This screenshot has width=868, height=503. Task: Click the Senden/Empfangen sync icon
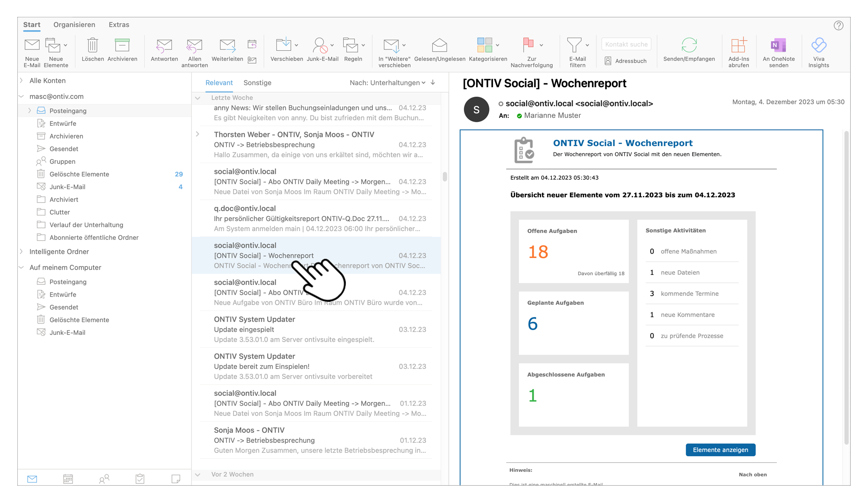[x=689, y=45]
